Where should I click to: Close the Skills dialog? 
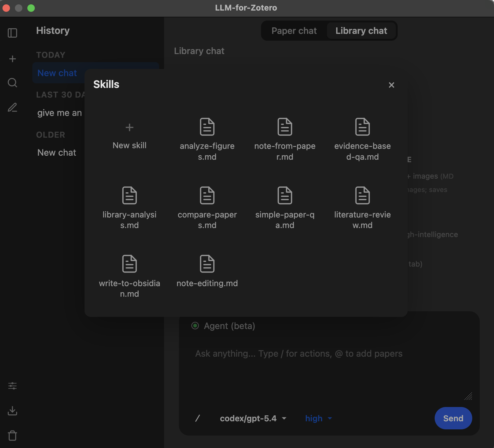(391, 85)
